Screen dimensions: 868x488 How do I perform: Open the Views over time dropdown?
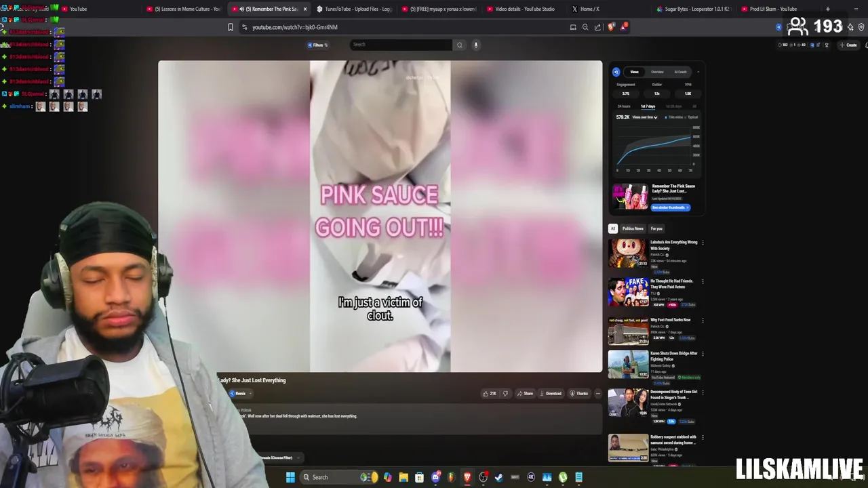point(645,117)
